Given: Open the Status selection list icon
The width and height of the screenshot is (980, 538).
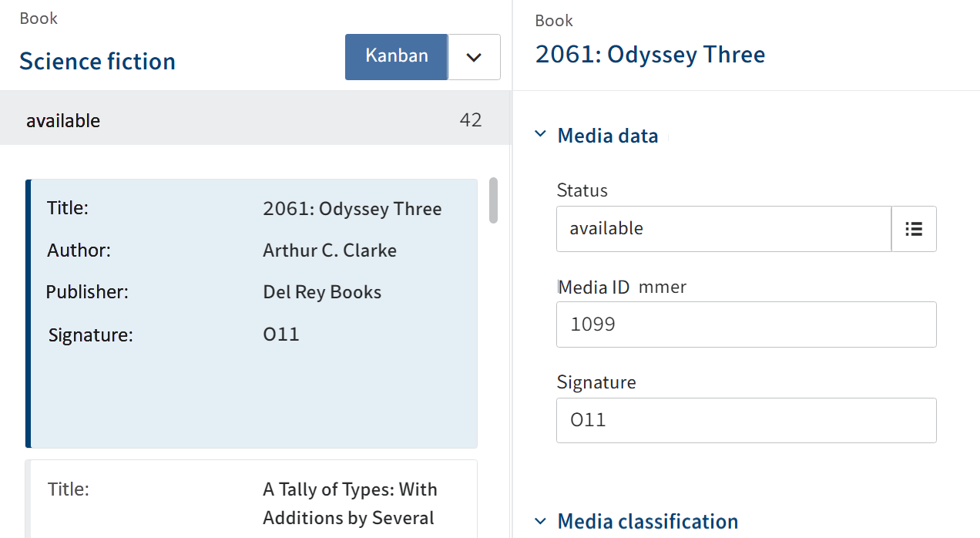Looking at the screenshot, I should [914, 229].
